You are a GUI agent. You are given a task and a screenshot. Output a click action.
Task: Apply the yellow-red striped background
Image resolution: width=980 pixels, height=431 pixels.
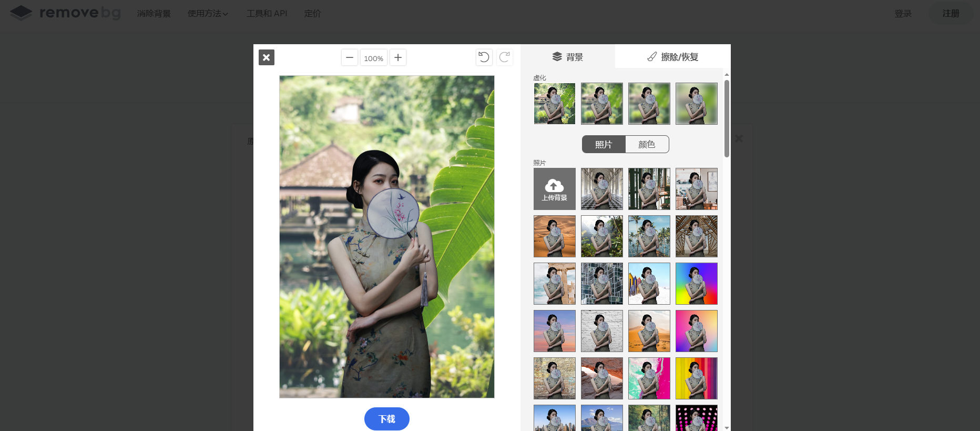point(697,378)
